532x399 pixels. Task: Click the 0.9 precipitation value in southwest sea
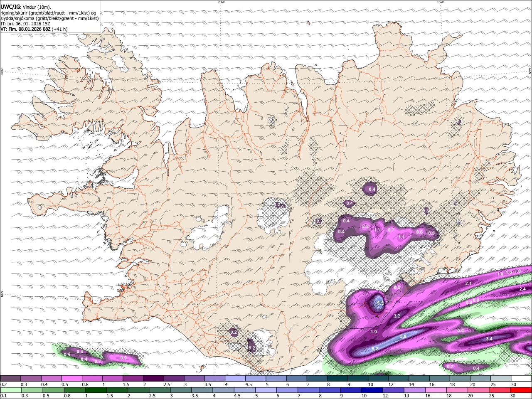click(x=123, y=358)
